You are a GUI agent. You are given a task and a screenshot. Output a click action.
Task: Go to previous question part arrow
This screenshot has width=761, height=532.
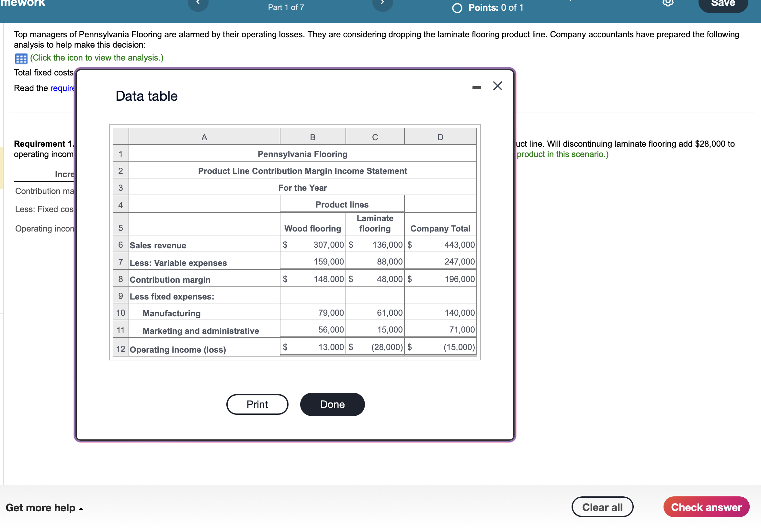point(198,3)
